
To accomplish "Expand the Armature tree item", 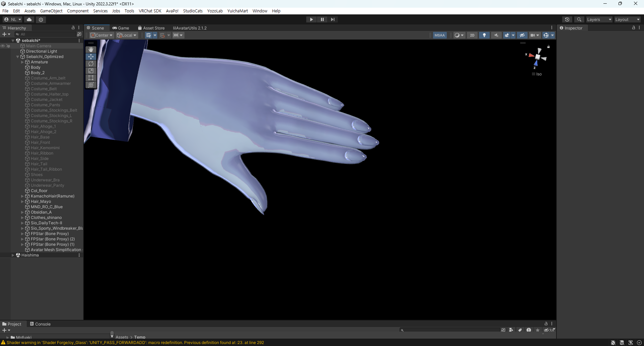I will tap(22, 62).
